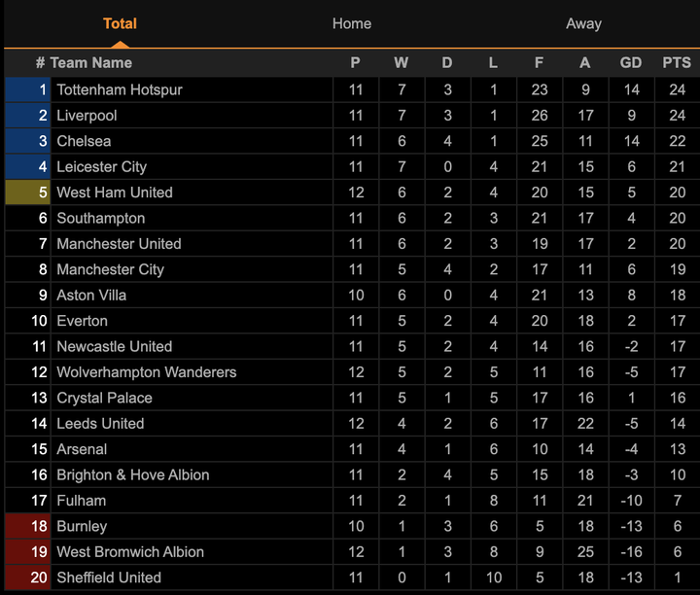Screen dimensions: 700x595
Task: Click blue position badge number 1
Action: coord(27,89)
